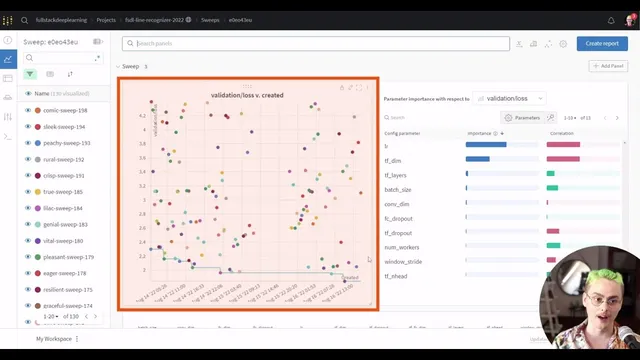Open the notifications bell
Viewport: 640px width, 360px height.
(611, 20)
